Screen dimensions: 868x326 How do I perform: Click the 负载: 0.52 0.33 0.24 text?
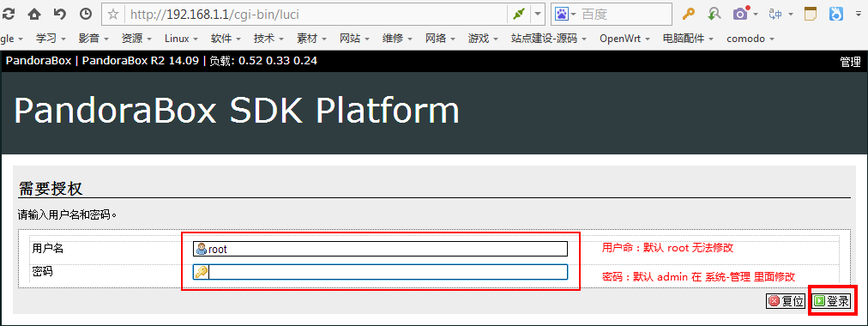click(263, 61)
